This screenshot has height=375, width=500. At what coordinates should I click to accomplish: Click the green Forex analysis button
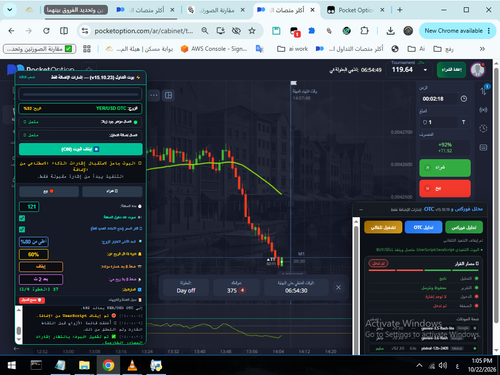point(464,227)
